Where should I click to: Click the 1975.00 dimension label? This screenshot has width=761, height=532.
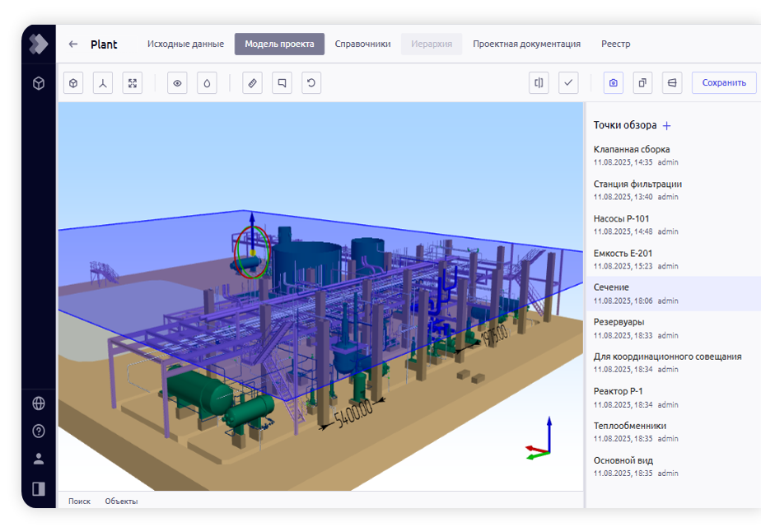point(494,335)
